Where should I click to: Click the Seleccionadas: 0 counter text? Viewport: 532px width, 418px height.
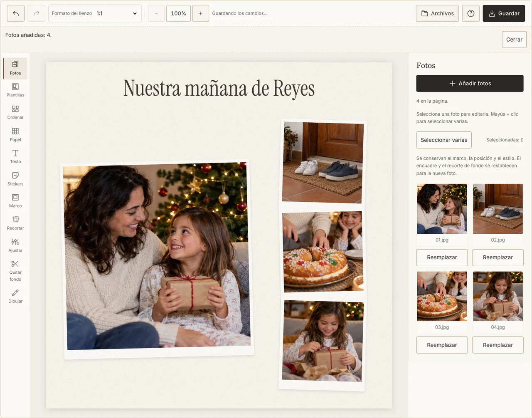[505, 140]
